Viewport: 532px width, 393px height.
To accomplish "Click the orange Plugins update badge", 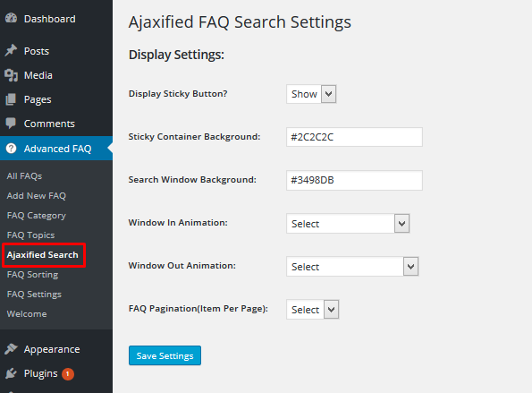I will (68, 374).
